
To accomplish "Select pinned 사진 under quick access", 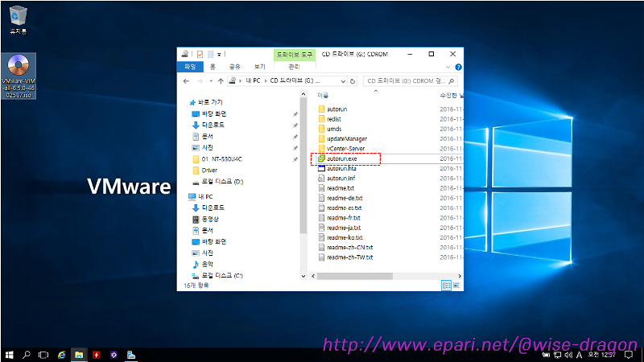I will point(207,147).
